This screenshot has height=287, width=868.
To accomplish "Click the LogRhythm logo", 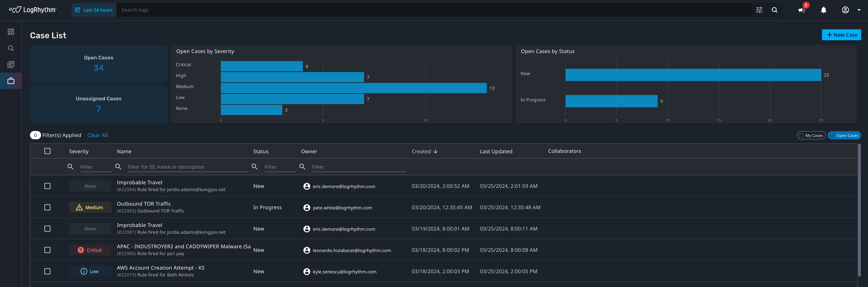I will point(33,10).
